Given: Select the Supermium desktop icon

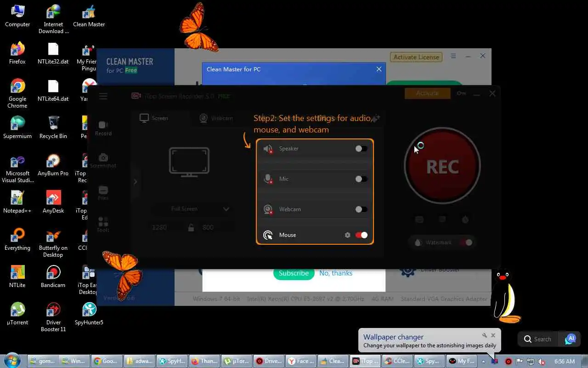Looking at the screenshot, I should (x=17, y=127).
